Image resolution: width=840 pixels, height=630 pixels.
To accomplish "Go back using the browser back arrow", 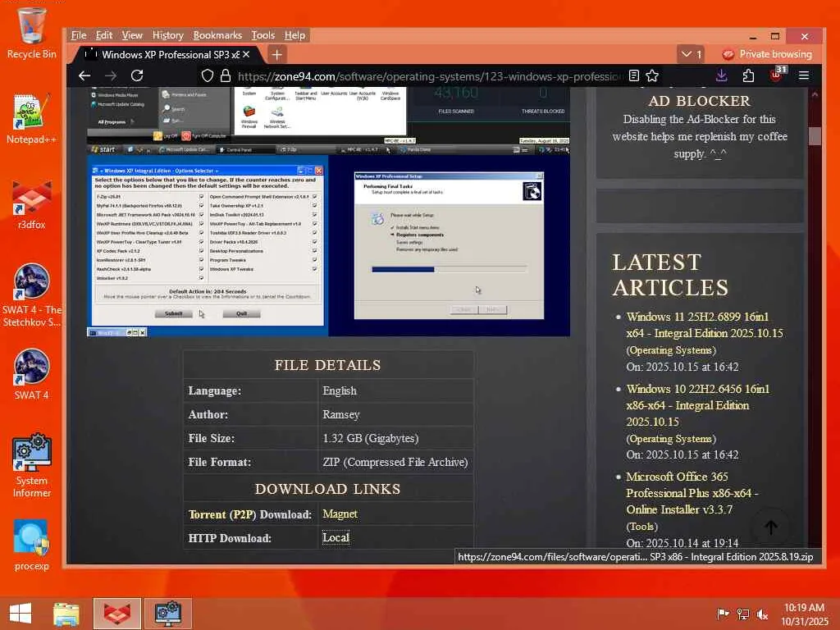I will pyautogui.click(x=84, y=75).
